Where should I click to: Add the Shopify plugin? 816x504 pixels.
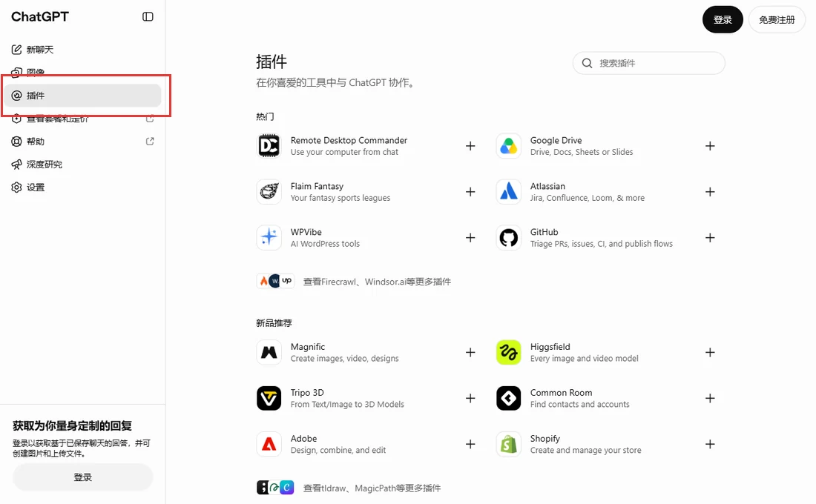coord(710,444)
